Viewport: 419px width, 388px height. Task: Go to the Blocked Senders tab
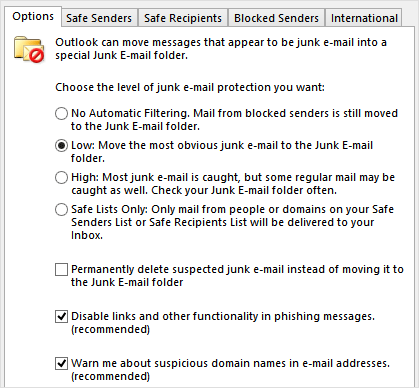(x=276, y=18)
